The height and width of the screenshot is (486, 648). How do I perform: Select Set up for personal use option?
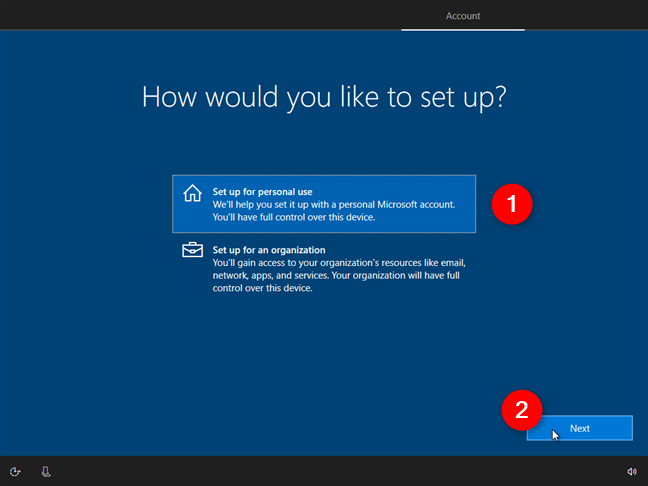tap(324, 204)
